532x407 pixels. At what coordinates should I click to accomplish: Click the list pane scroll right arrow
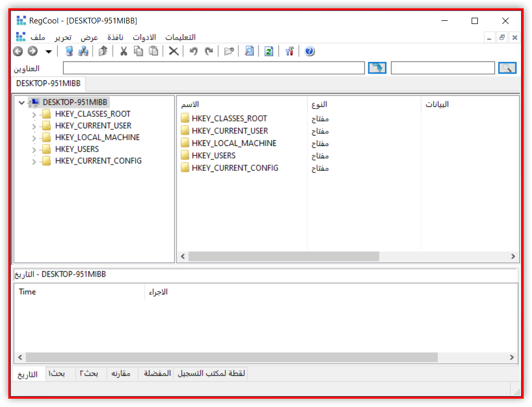(513, 256)
